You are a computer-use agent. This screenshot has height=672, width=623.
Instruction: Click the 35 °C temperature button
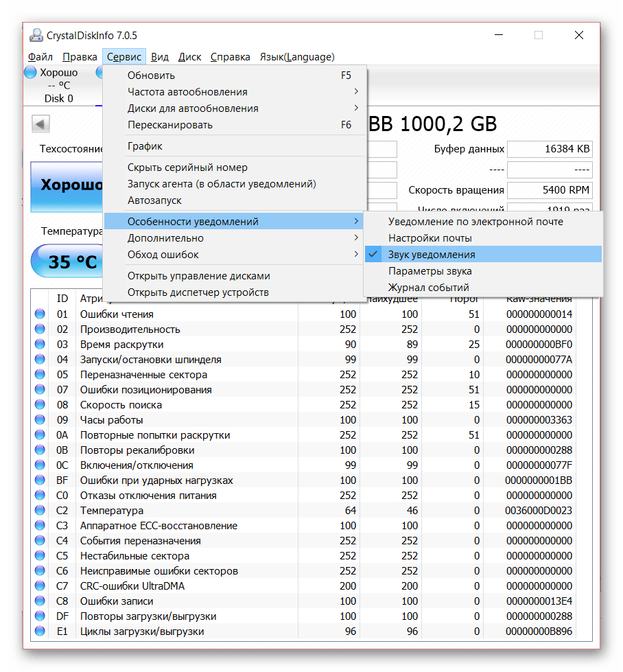(x=67, y=262)
